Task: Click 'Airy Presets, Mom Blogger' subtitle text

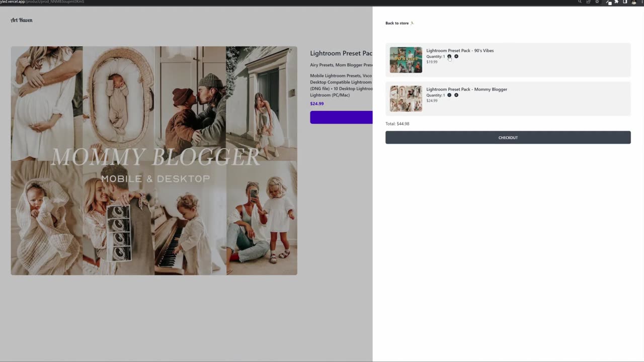Action: [341, 65]
